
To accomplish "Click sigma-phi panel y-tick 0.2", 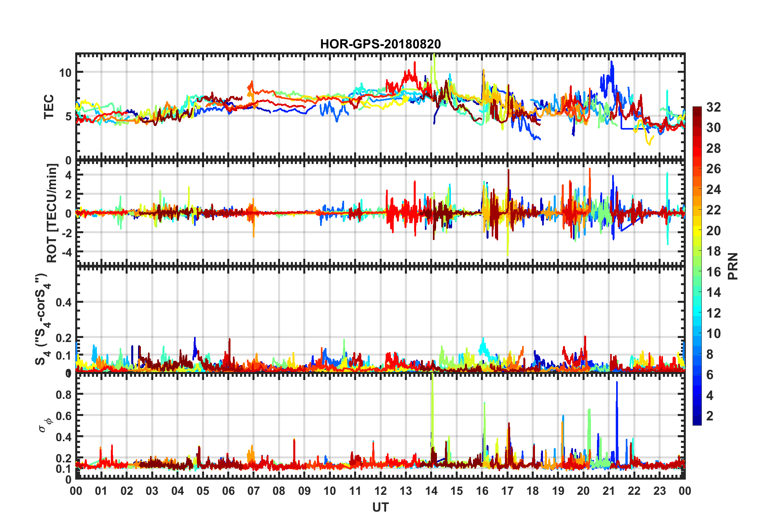I will [64, 458].
